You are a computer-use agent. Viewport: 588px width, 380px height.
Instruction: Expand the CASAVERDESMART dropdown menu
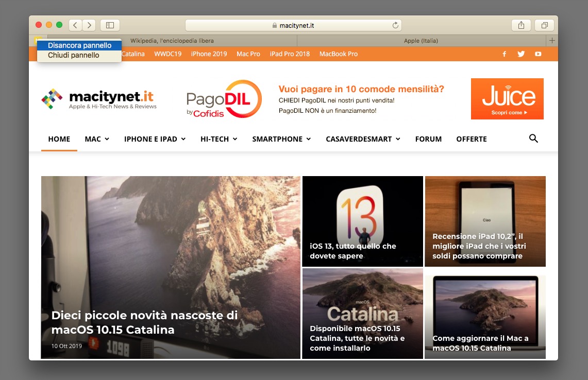[x=363, y=139]
